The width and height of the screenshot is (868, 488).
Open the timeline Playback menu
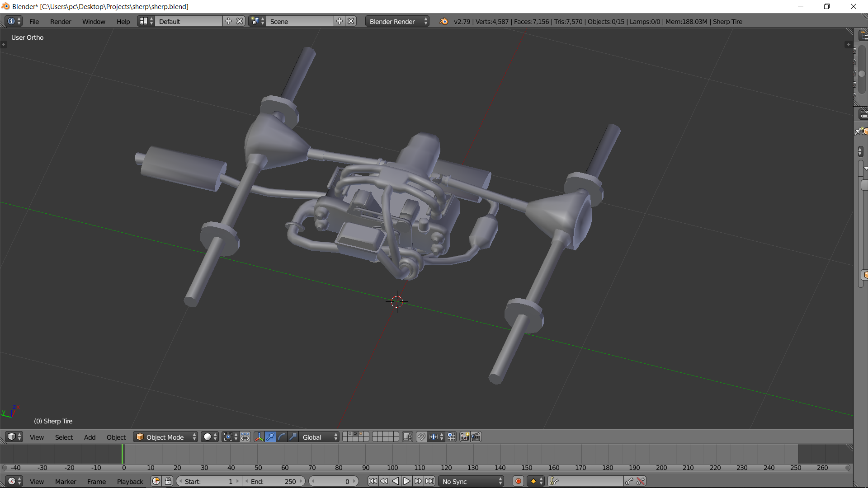pos(130,481)
